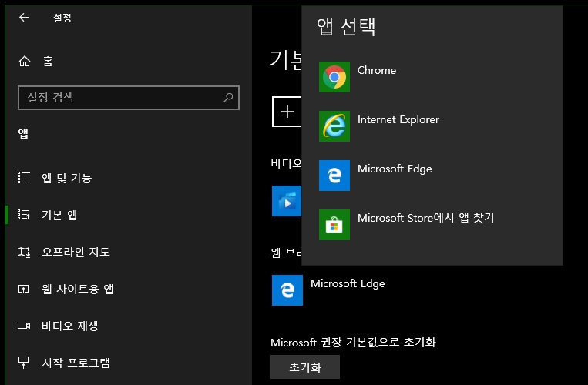
Task: Click the Microsoft Store bag icon
Action: [334, 224]
